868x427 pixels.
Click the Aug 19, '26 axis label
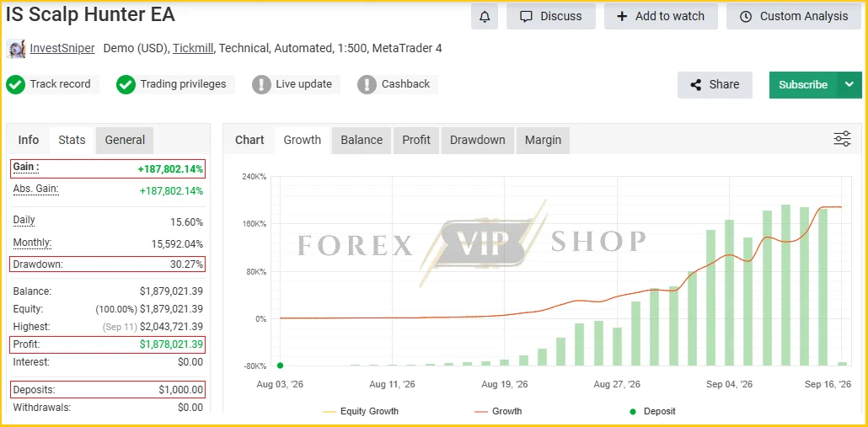504,384
